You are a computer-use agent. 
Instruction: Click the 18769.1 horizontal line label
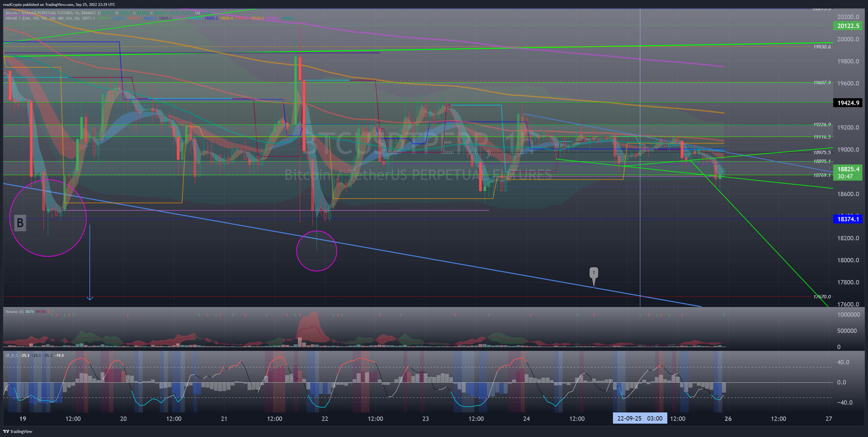[822, 175]
